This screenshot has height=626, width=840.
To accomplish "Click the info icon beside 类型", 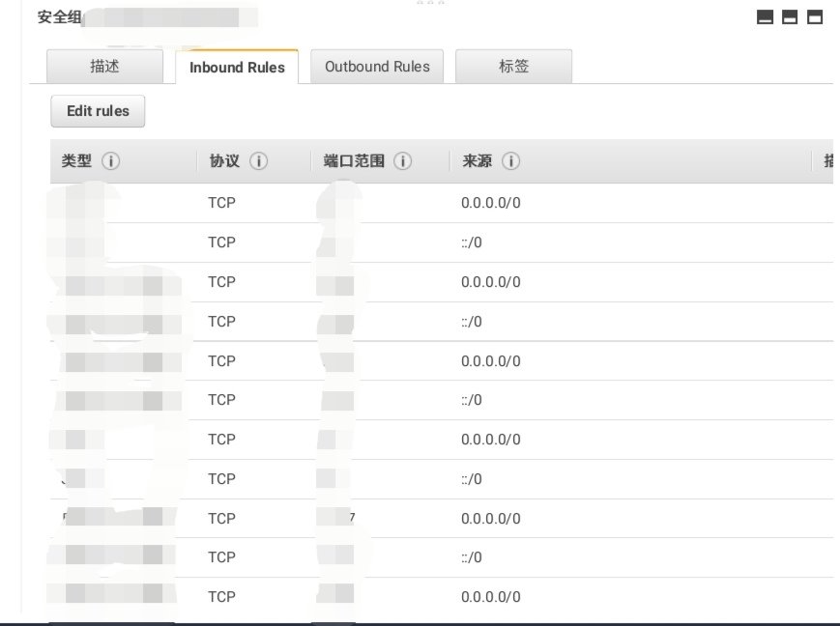I will [111, 161].
